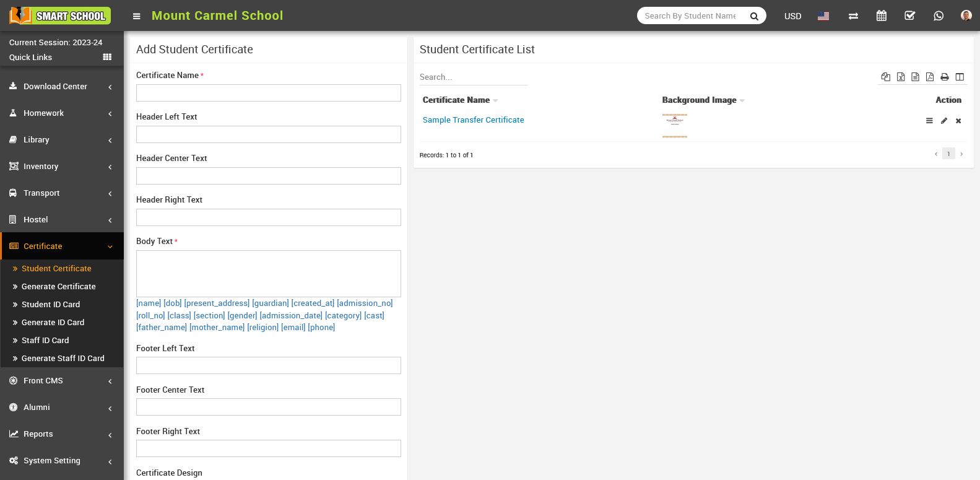Copy certificate list to clipboard
980x480 pixels.
click(886, 77)
